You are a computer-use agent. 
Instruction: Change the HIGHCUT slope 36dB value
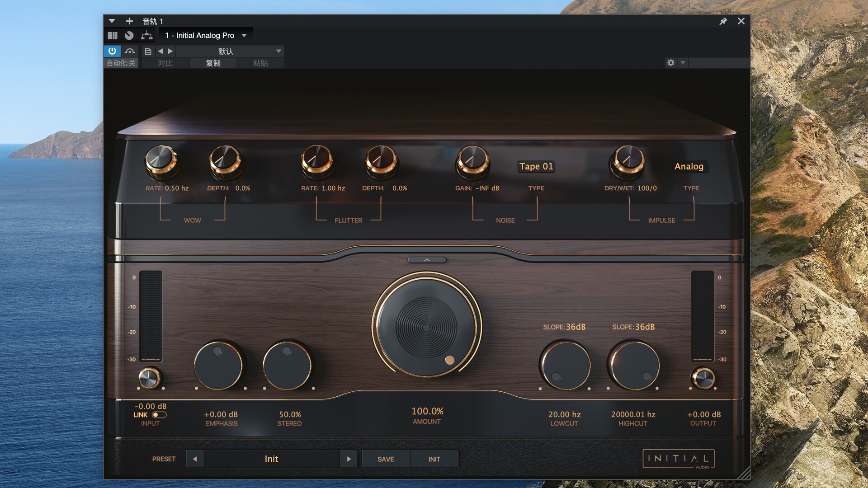click(645, 327)
